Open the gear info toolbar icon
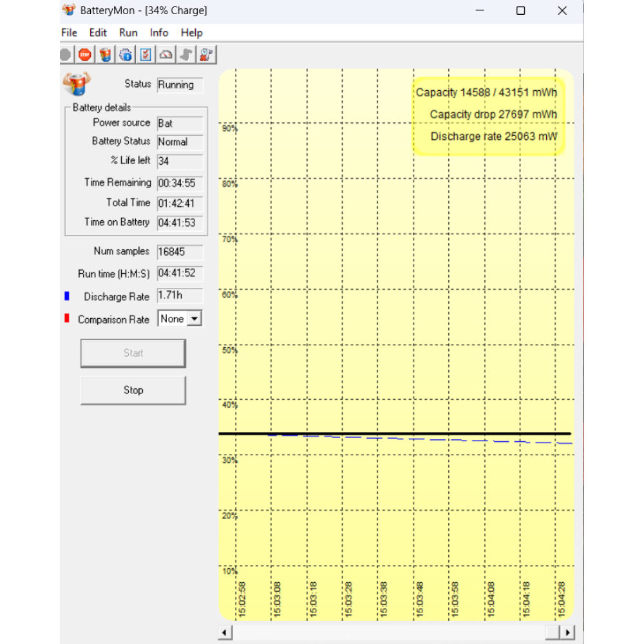The image size is (644, 644). click(x=126, y=55)
